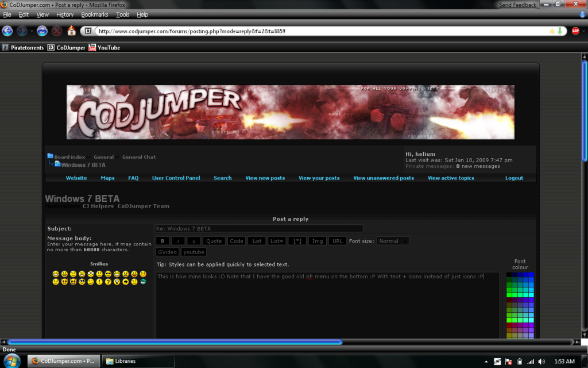Viewport: 588px width, 368px height.
Task: Insert the black arrow smiley
Action: pyautogui.click(x=126, y=282)
